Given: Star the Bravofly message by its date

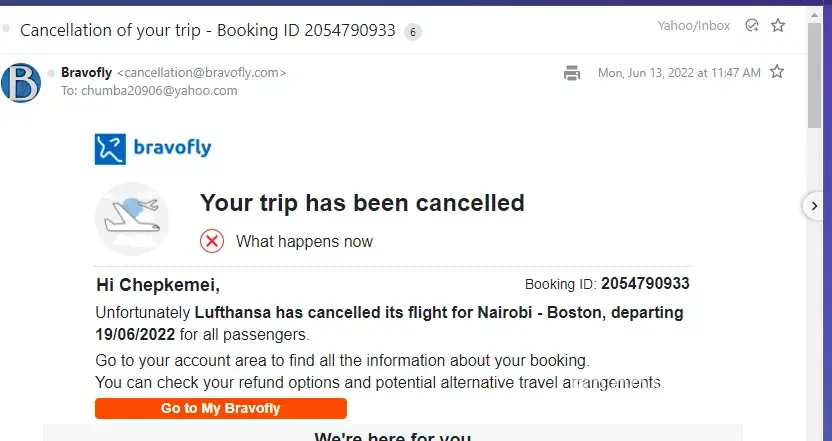Looking at the screenshot, I should coord(777,72).
